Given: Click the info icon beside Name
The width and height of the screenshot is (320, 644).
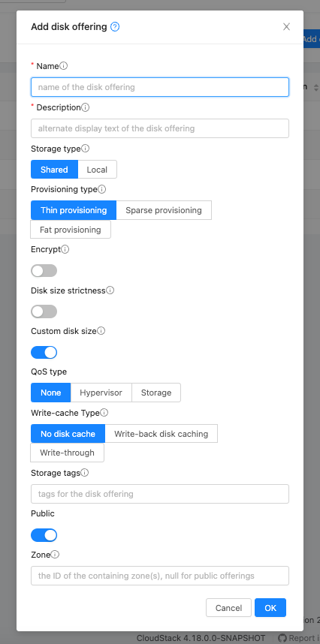Looking at the screenshot, I should pos(64,66).
